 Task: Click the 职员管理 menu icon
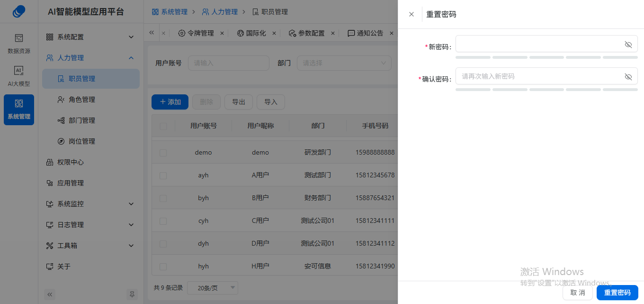[61, 79]
